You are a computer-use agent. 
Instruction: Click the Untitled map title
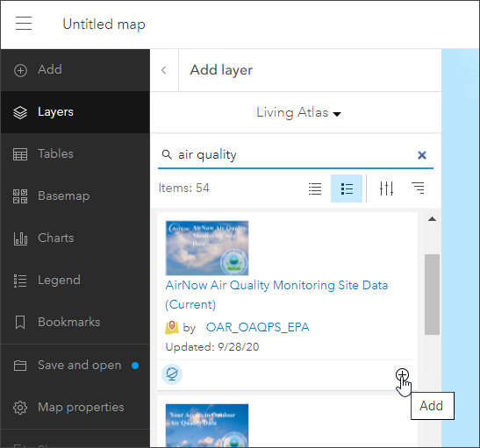coord(104,25)
